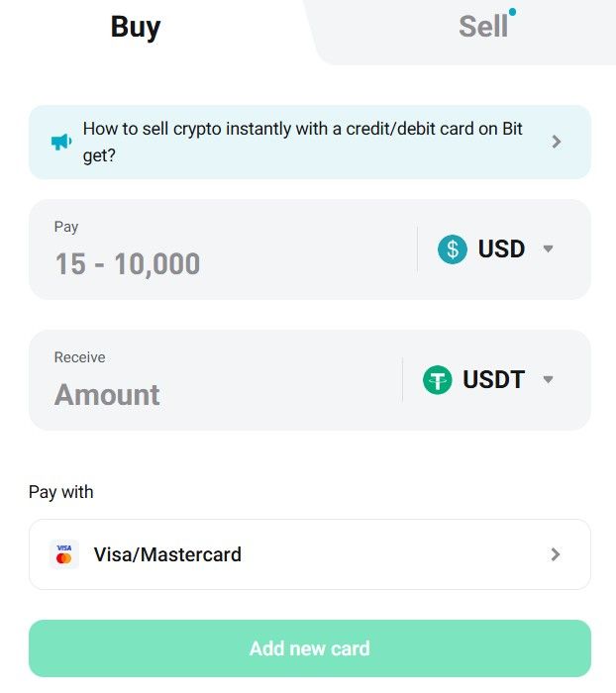
Task: Expand the USDT coin dropdown arrow
Action: point(549,379)
